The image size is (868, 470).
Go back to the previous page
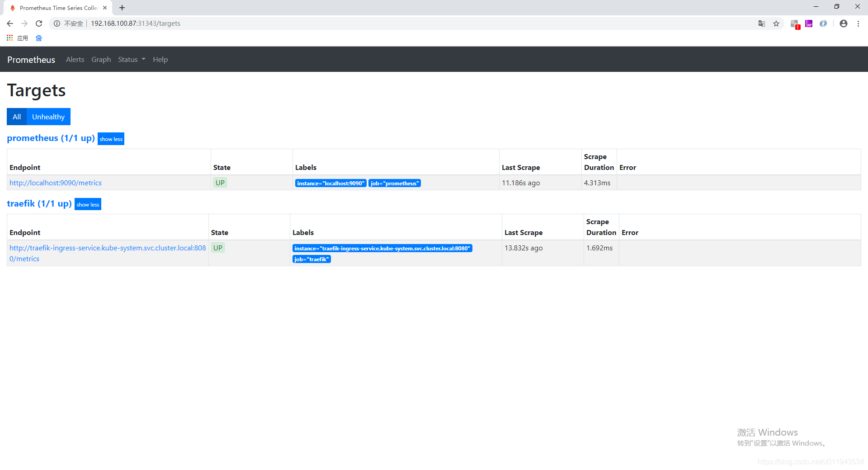tap(10, 23)
